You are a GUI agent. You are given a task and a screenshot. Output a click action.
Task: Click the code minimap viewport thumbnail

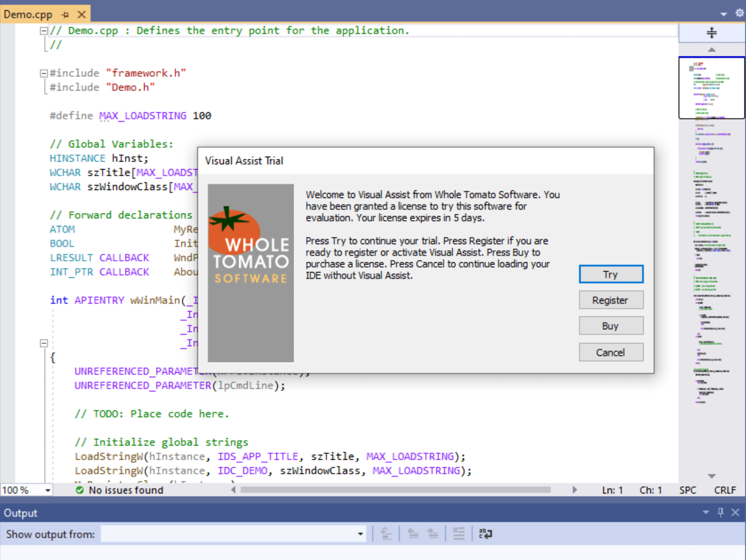711,88
